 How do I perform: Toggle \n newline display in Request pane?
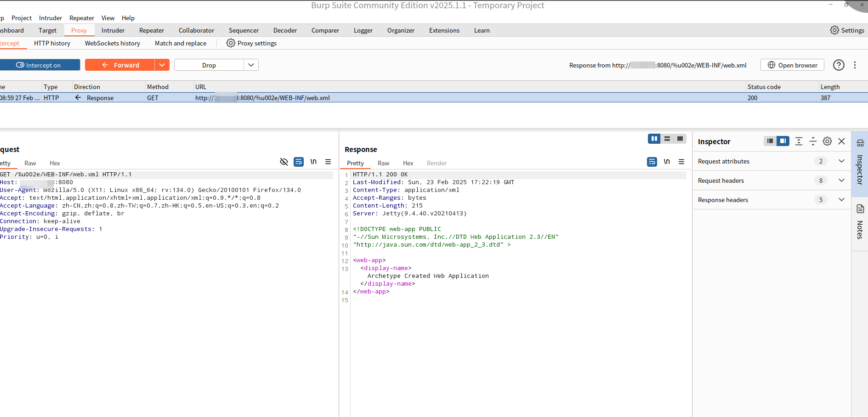pos(313,162)
